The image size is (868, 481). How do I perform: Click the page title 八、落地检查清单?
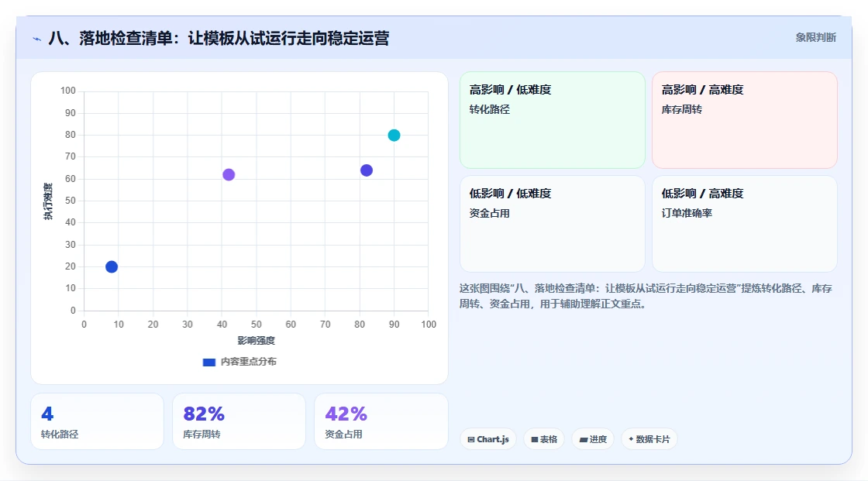point(219,38)
